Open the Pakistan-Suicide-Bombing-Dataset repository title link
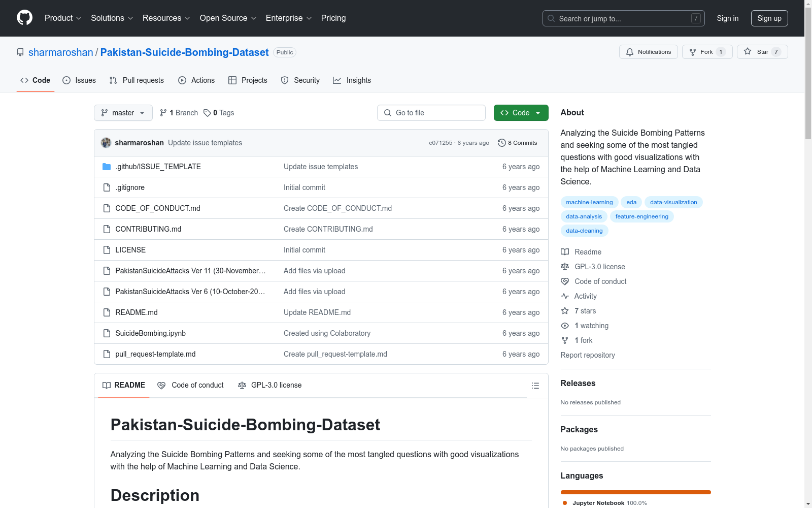 (185, 52)
